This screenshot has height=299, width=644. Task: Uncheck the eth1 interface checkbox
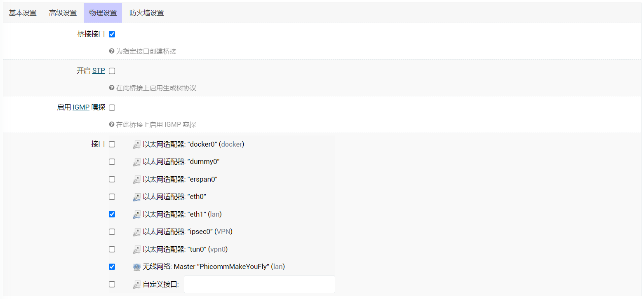click(112, 214)
